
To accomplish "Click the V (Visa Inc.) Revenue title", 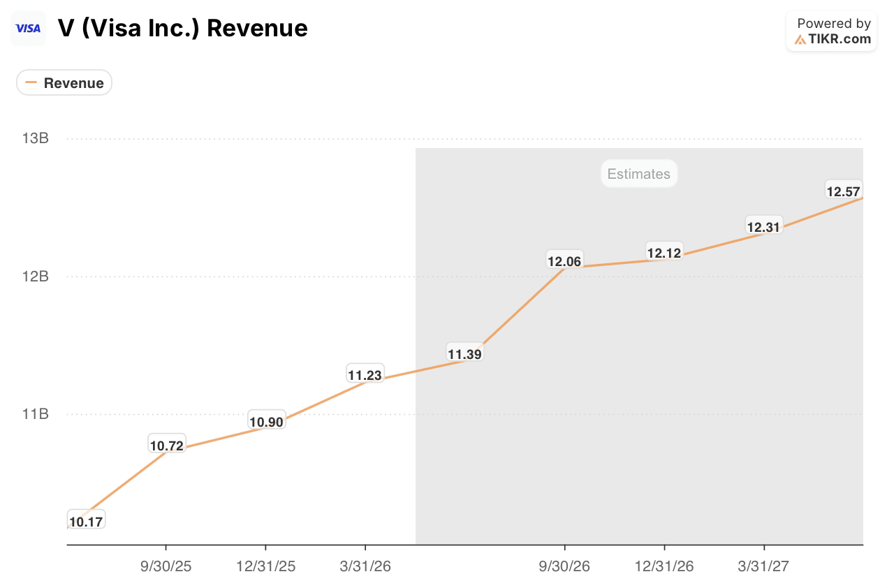I will [x=183, y=29].
